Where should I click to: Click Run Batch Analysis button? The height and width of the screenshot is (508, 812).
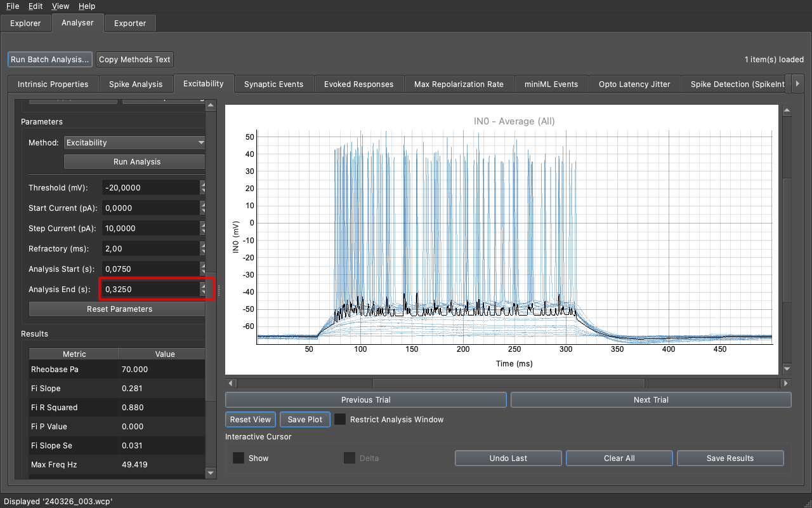50,59
